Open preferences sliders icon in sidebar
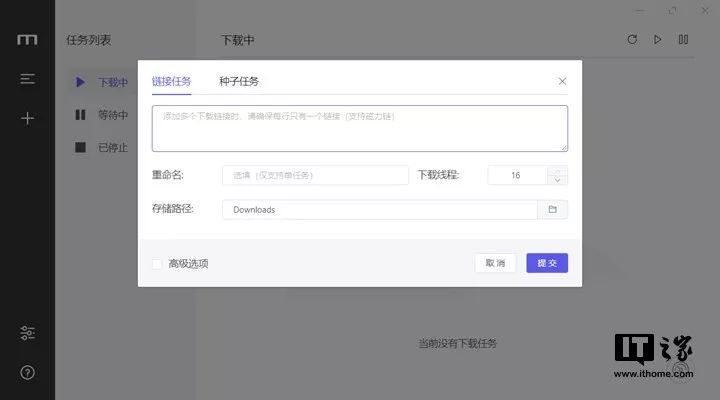Viewport: 720px width, 400px height. tap(28, 333)
